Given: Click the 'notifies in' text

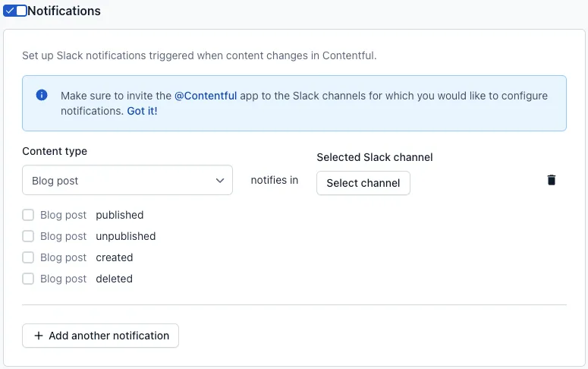Looking at the screenshot, I should click(x=275, y=180).
